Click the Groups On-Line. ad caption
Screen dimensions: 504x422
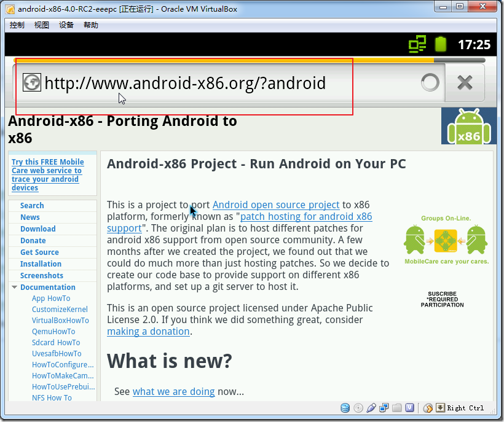(446, 219)
